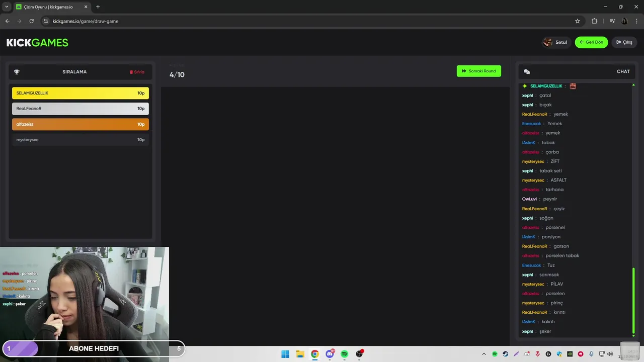
Task: Select the Çizim Oyunu browser tab
Action: (x=51, y=7)
